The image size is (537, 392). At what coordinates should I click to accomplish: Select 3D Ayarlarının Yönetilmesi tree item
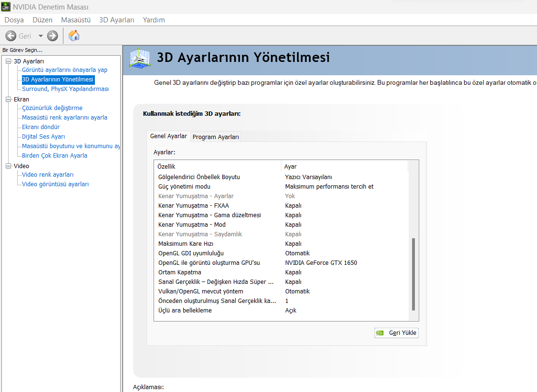click(x=58, y=80)
